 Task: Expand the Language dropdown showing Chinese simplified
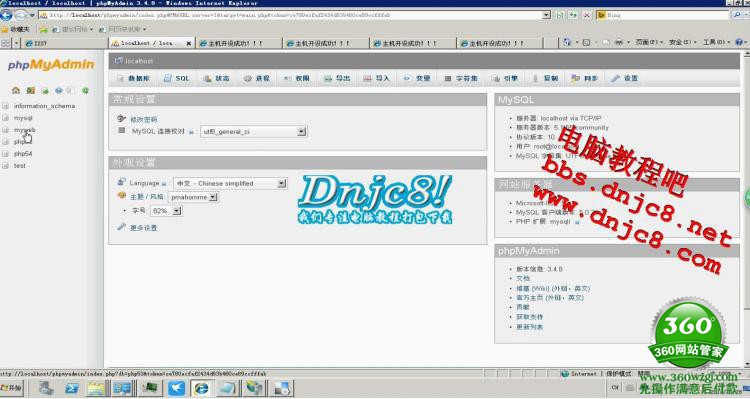pyautogui.click(x=230, y=183)
